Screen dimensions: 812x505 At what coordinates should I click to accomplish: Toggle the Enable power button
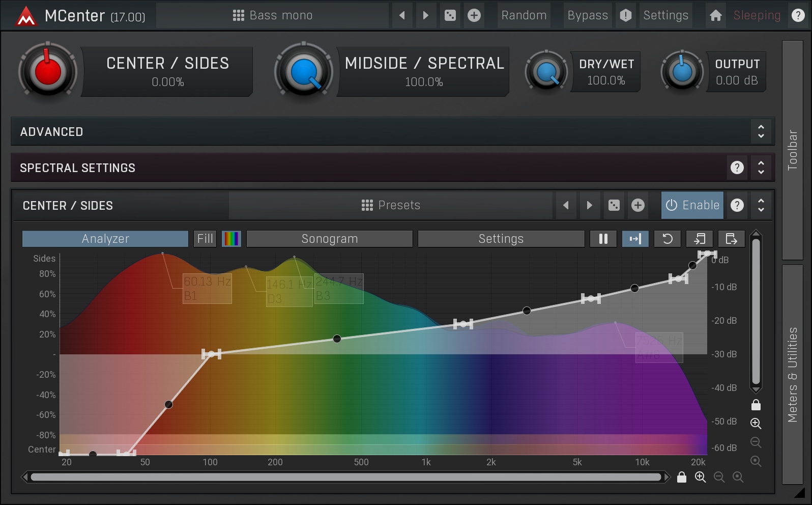692,205
